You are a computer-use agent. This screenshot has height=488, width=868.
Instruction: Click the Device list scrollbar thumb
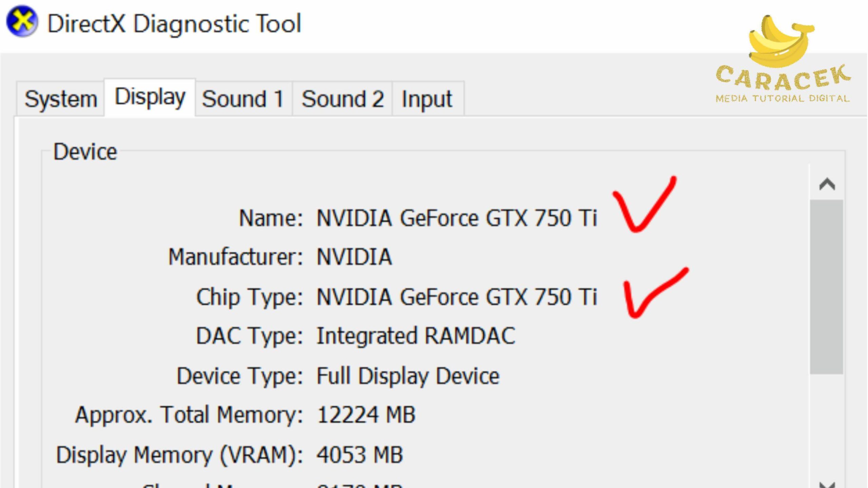(x=827, y=287)
